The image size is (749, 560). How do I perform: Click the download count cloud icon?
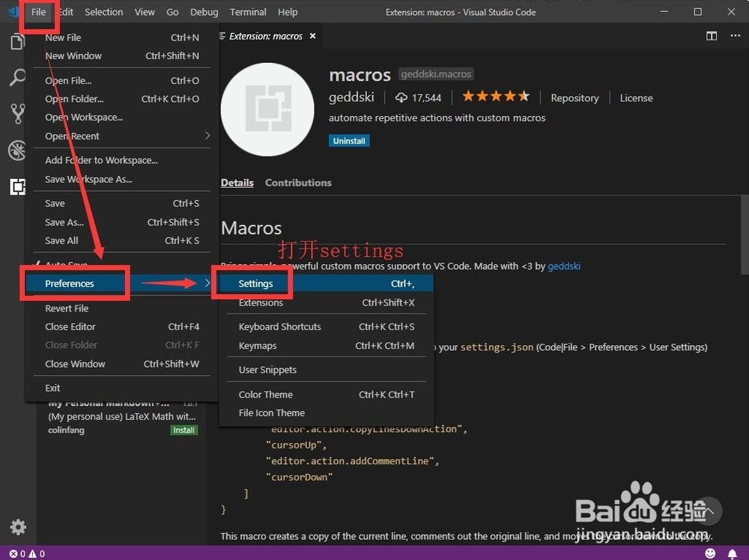point(401,97)
